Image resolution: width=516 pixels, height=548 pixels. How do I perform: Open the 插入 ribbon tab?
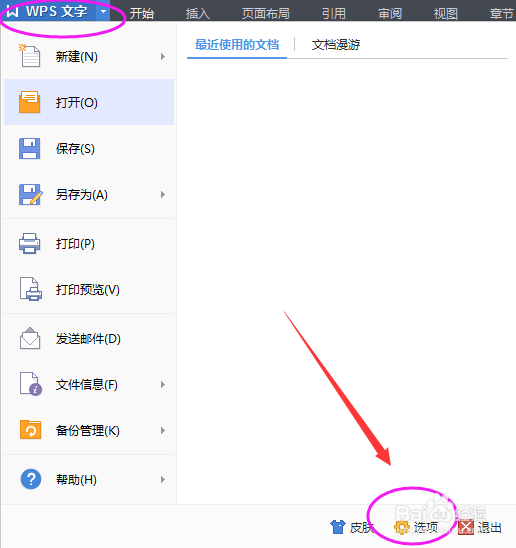[198, 13]
